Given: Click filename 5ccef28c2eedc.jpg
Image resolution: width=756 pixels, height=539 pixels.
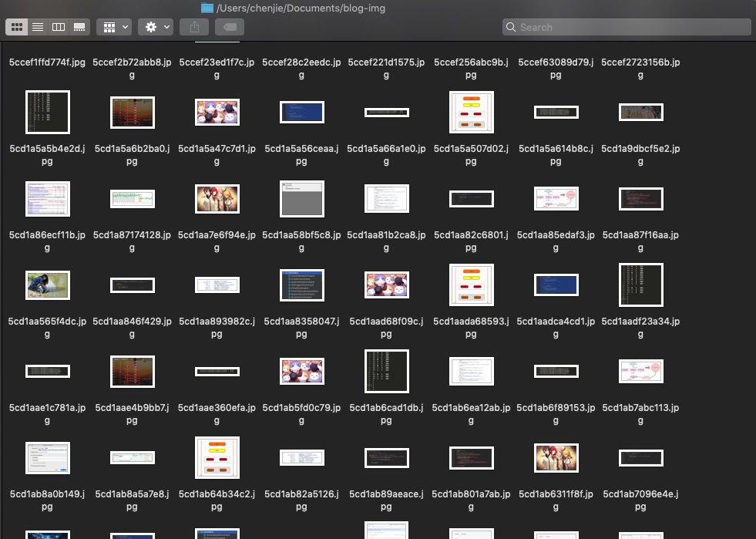Looking at the screenshot, I should tap(302, 69).
